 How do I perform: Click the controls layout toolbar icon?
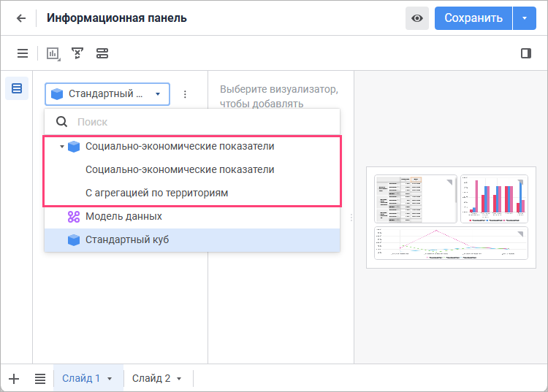(102, 53)
